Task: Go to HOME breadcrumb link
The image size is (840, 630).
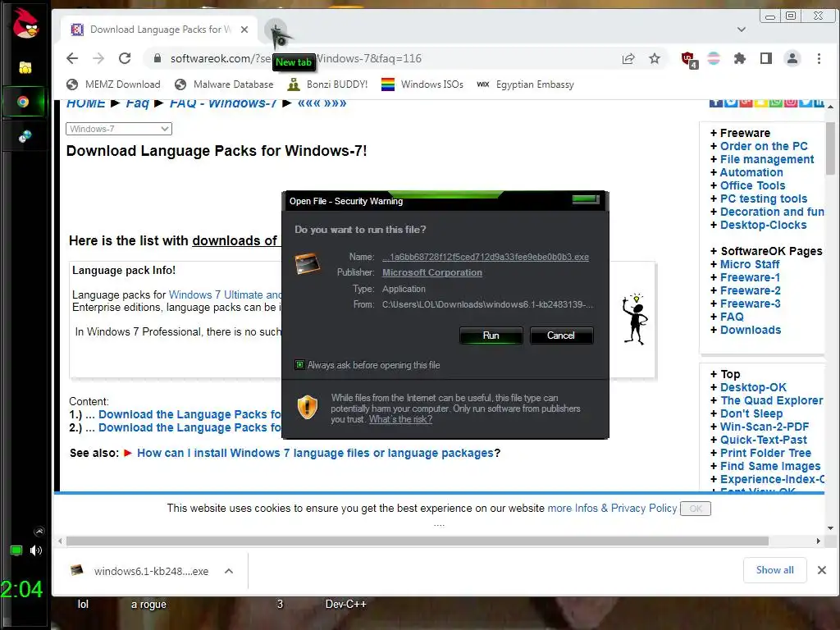Action: (85, 103)
